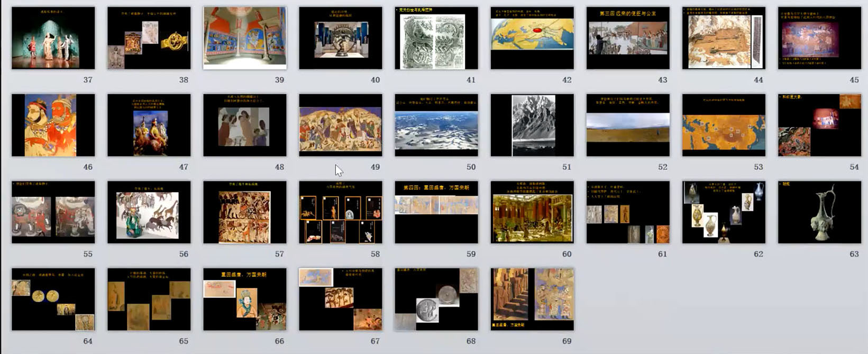The image size is (868, 354).
Task: Click slide 46 with two bearded figures
Action: (53, 125)
